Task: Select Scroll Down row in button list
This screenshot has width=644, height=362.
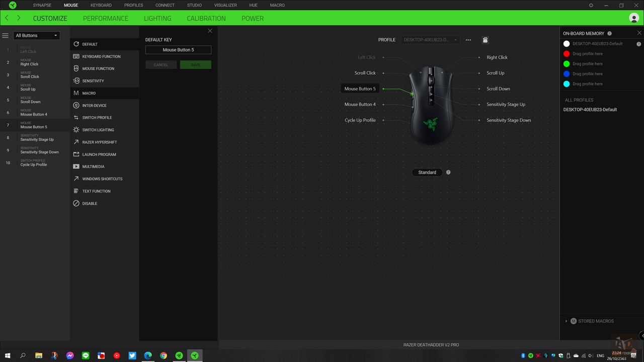Action: pyautogui.click(x=35, y=100)
